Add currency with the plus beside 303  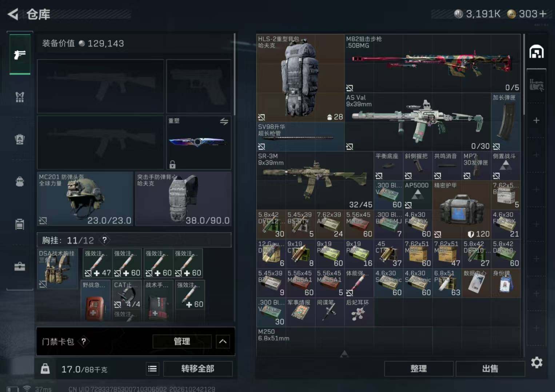click(x=543, y=14)
